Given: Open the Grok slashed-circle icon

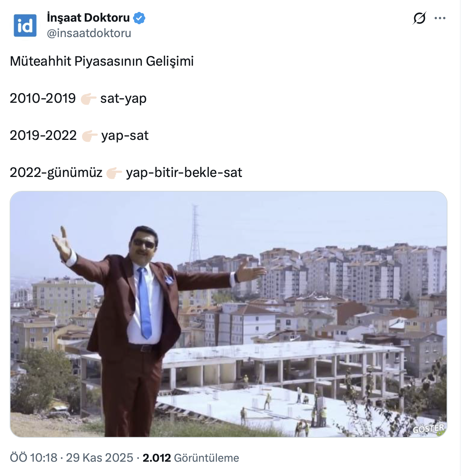Looking at the screenshot, I should point(419,18).
